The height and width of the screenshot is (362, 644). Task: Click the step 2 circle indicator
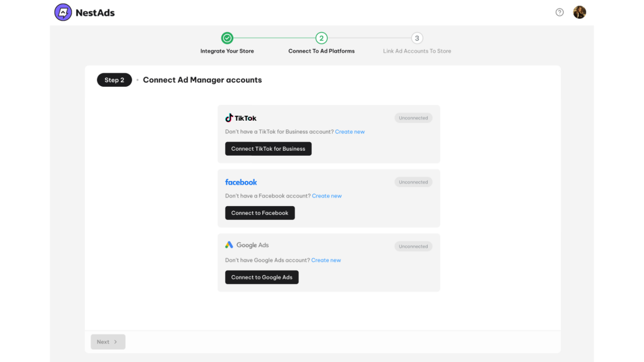[x=321, y=38]
